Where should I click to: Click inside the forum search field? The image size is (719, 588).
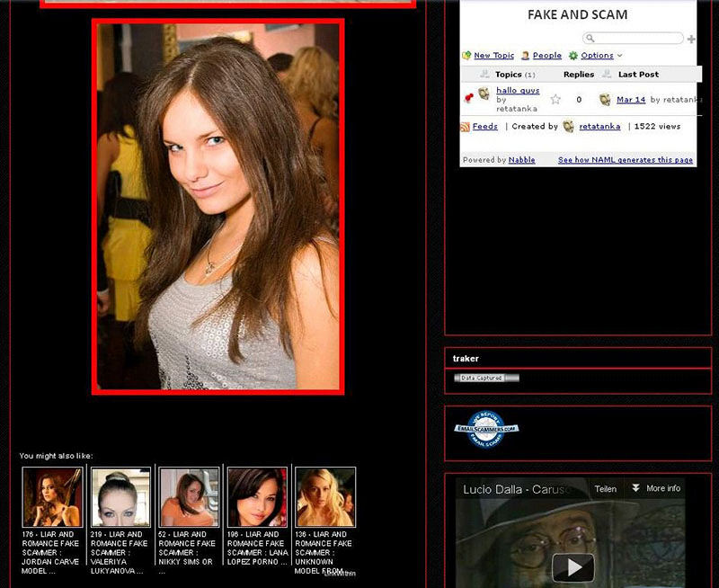(633, 38)
